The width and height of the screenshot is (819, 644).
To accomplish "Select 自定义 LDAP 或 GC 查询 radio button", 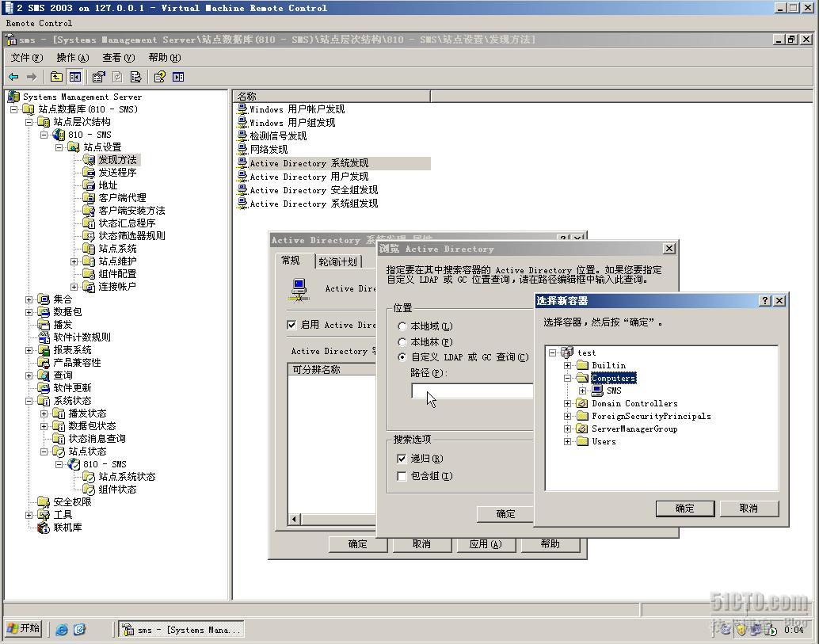I will 402,357.
